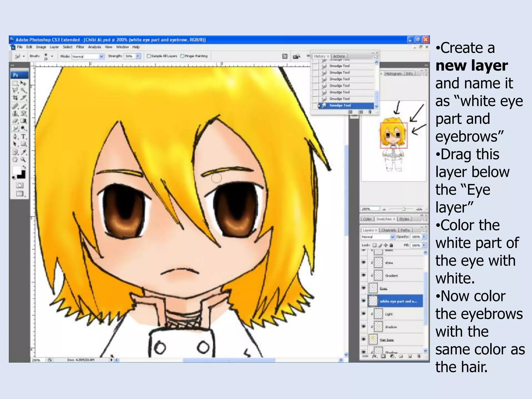Change the screen mode button
532x399 pixels.
click(x=20, y=194)
